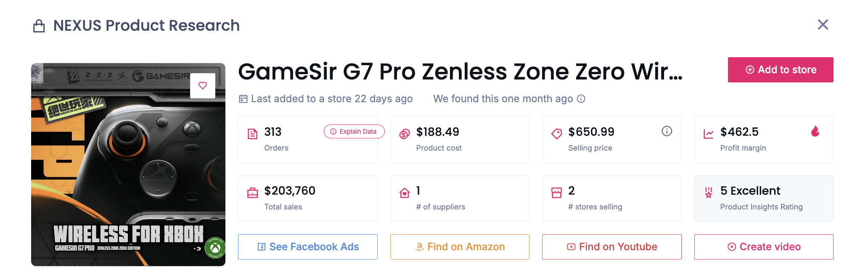Click the Total sales register icon

252,193
